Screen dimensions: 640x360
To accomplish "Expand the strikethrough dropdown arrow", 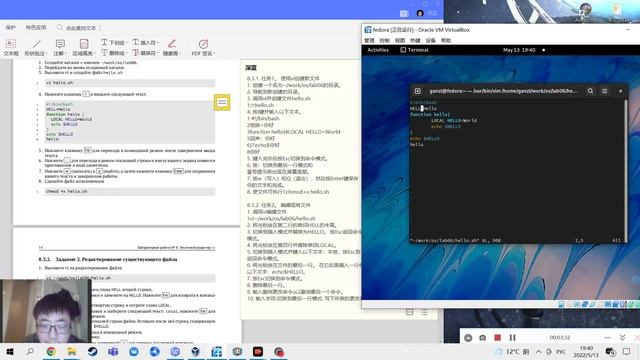I will (x=126, y=53).
